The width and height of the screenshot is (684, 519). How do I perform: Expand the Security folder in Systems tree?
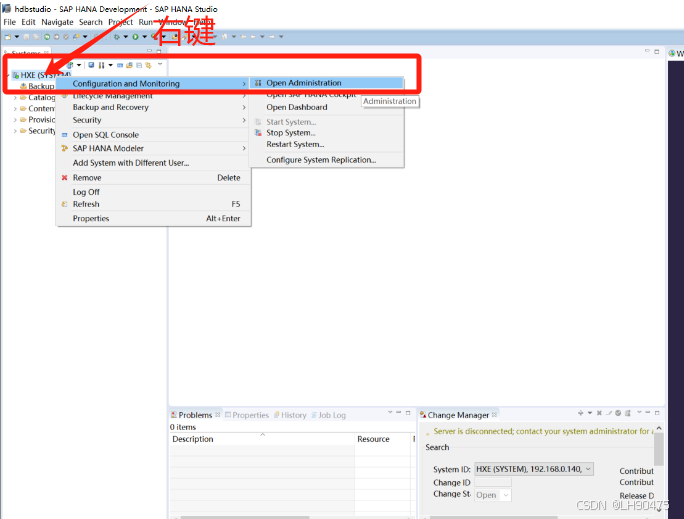tap(15, 131)
